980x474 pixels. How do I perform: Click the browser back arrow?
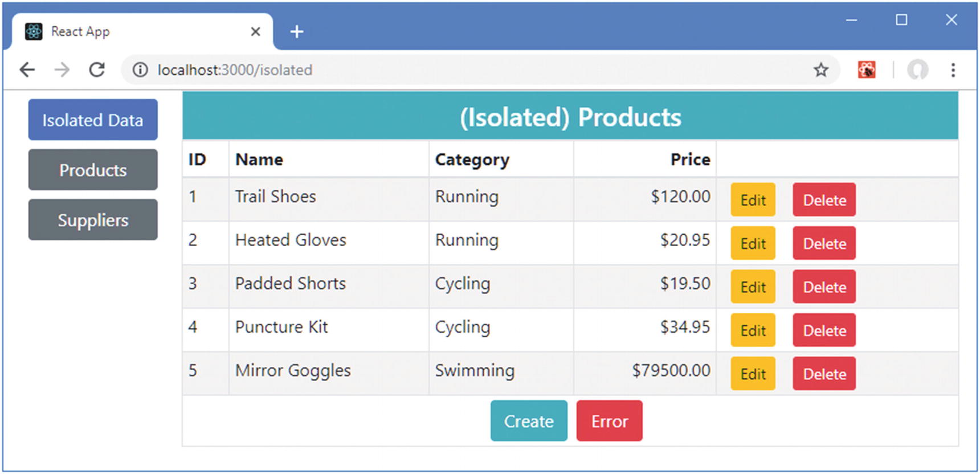coord(27,70)
